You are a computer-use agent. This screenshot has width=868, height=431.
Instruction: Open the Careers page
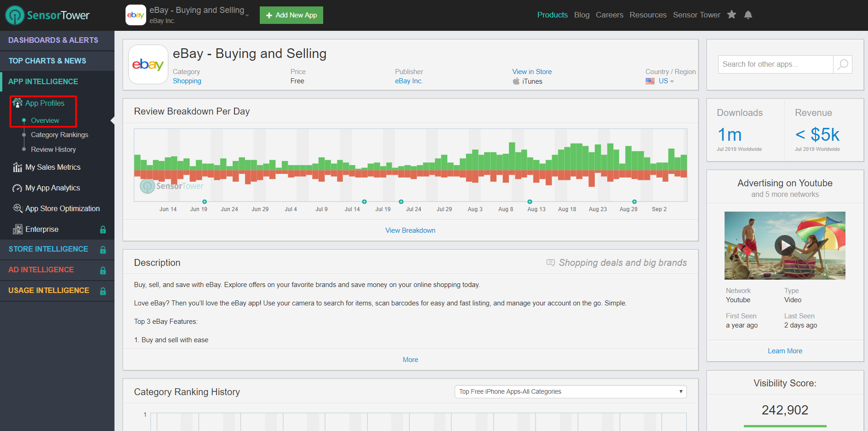click(x=610, y=15)
